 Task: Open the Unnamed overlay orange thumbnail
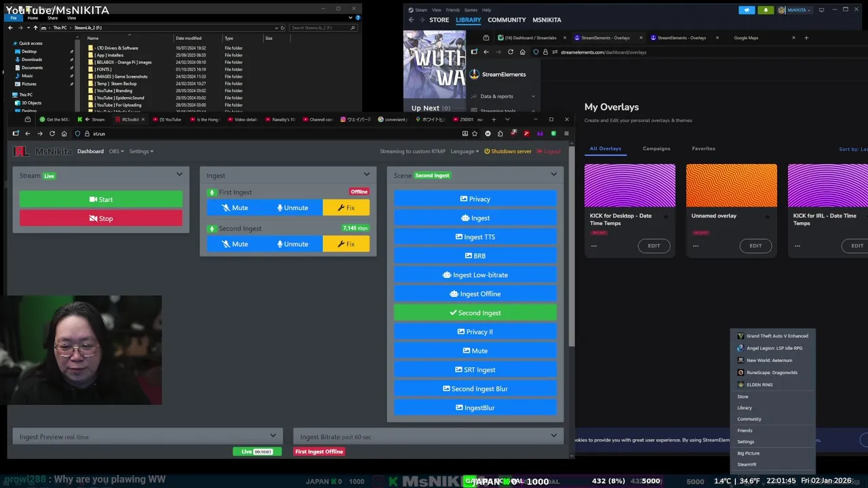(x=731, y=185)
